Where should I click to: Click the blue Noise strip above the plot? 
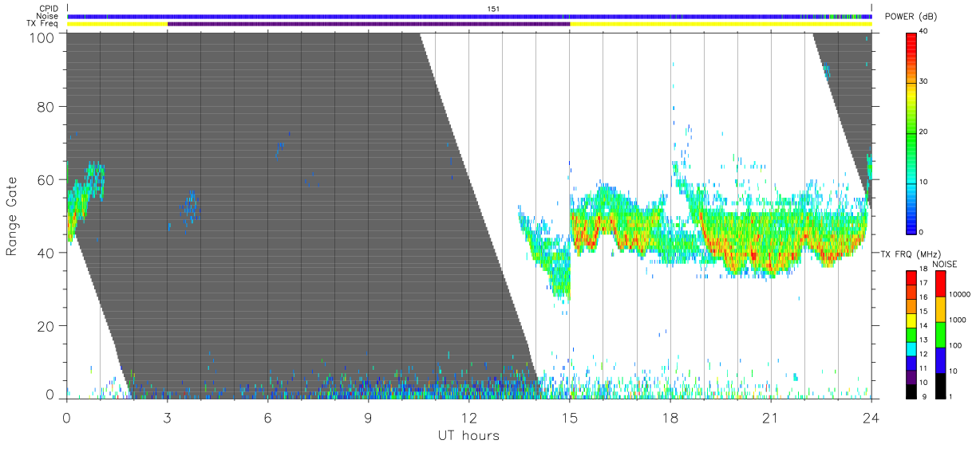pos(469,16)
